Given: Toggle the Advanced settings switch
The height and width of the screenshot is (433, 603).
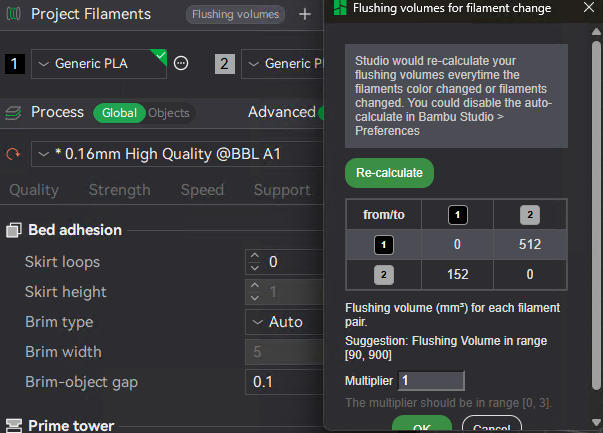Looking at the screenshot, I should click(322, 113).
